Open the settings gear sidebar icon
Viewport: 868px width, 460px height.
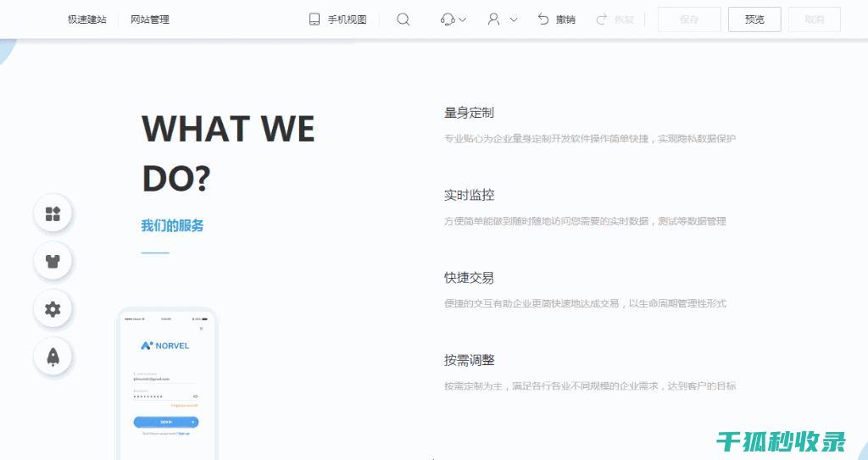(x=53, y=309)
